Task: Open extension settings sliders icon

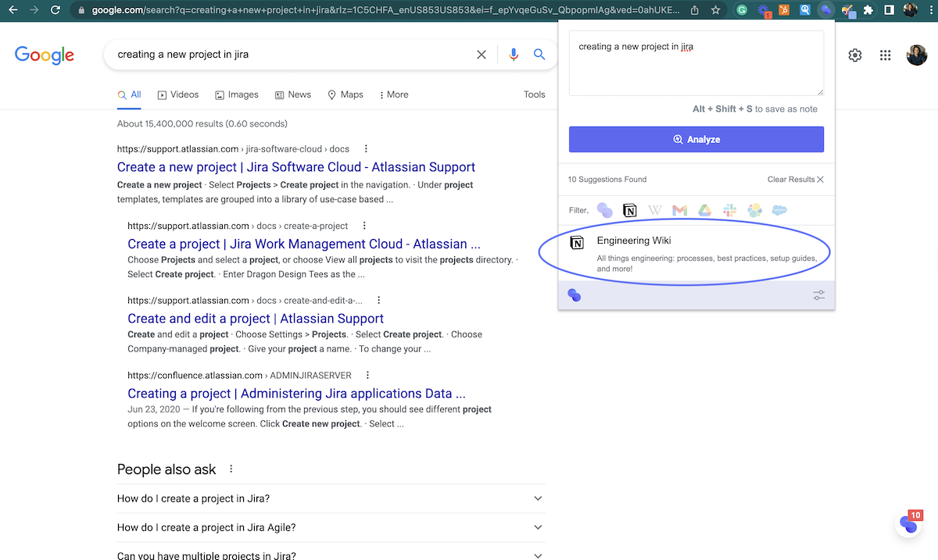Action: 818,295
